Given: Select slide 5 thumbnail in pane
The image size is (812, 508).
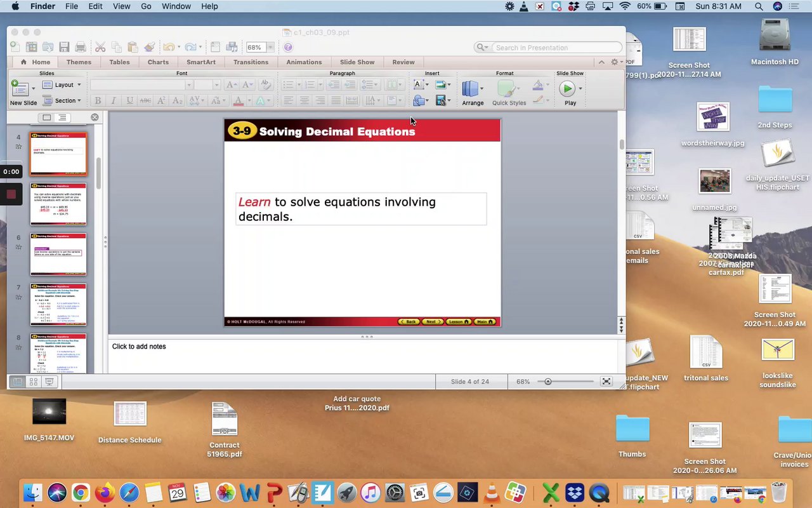Looking at the screenshot, I should tap(58, 204).
